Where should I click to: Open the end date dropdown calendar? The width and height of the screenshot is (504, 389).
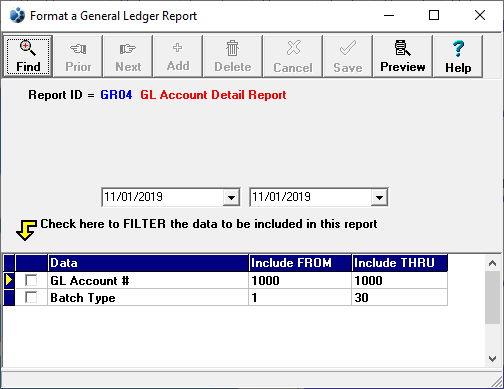tap(379, 197)
